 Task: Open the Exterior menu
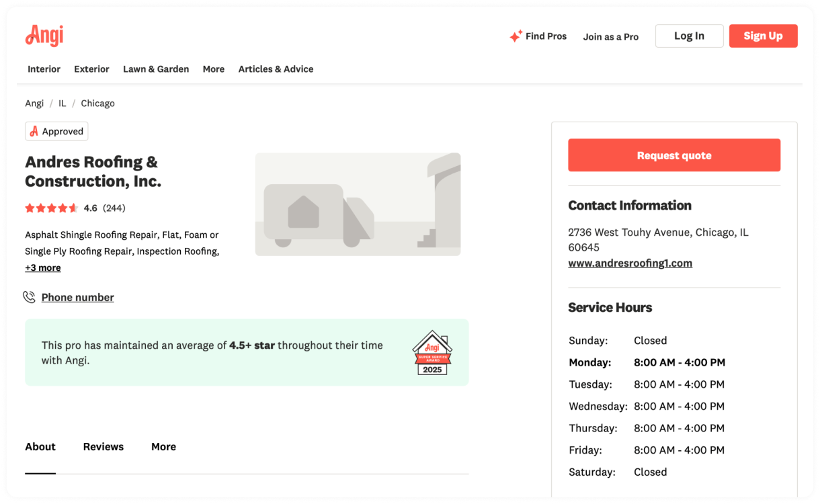point(91,69)
